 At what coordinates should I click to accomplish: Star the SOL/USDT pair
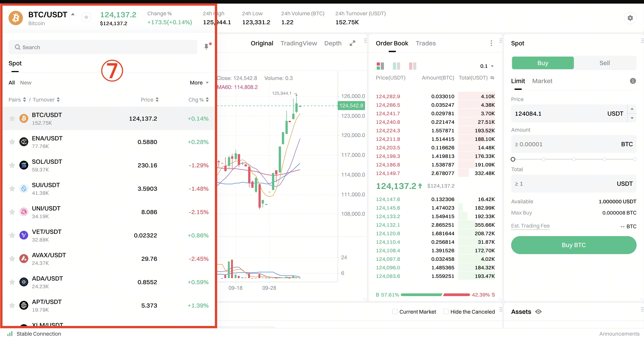click(x=12, y=165)
